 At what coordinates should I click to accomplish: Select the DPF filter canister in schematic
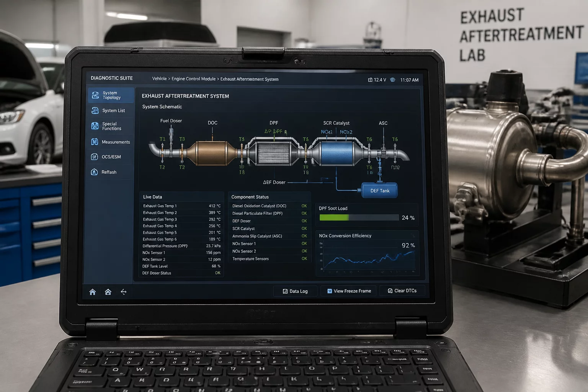pyautogui.click(x=273, y=154)
